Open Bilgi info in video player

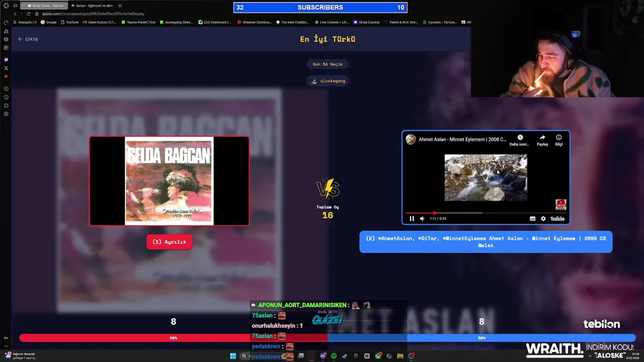point(558,140)
